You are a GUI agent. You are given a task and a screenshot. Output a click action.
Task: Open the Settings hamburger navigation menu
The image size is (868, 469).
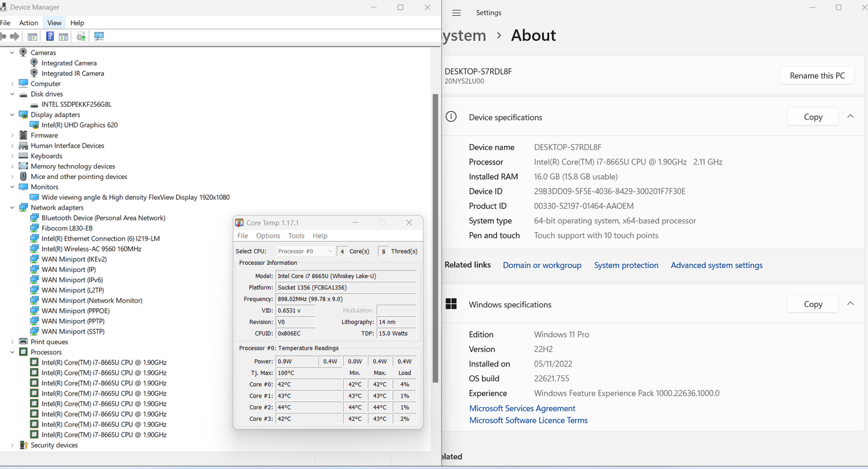coord(457,13)
